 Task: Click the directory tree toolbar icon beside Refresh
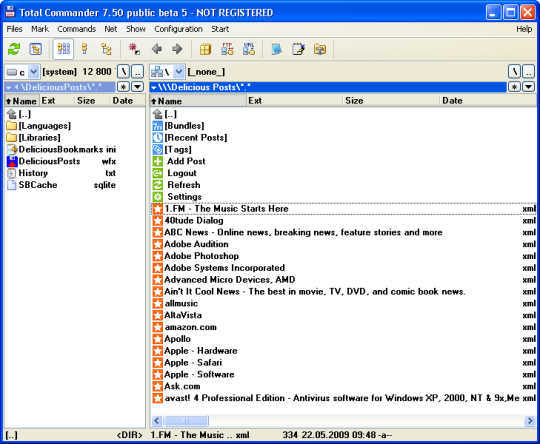click(35, 49)
